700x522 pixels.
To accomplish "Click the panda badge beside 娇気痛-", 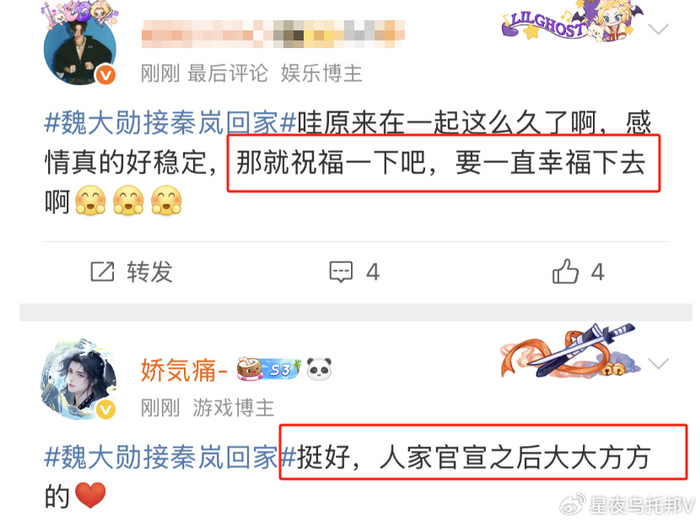I will pos(319,369).
